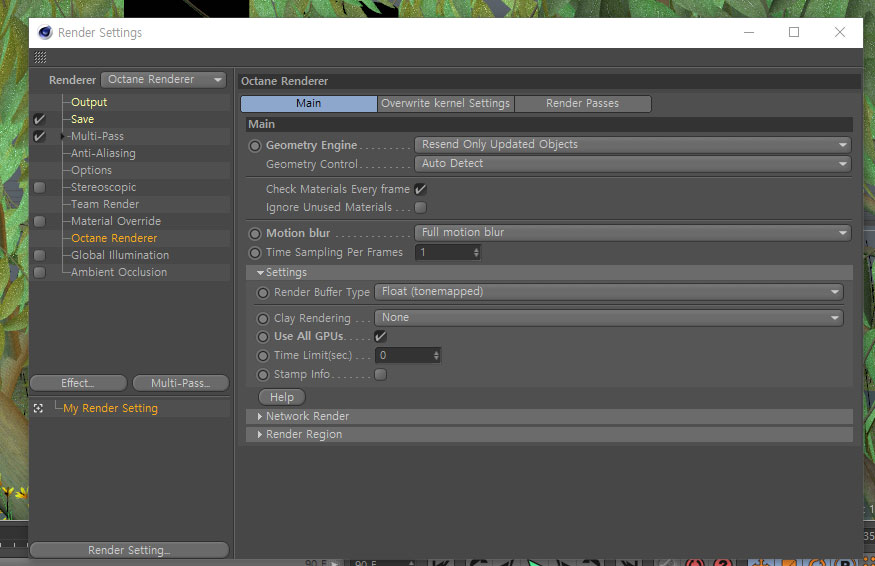875x566 pixels.
Task: Enable Ignore Unused Materials checkbox
Action: [x=421, y=207]
